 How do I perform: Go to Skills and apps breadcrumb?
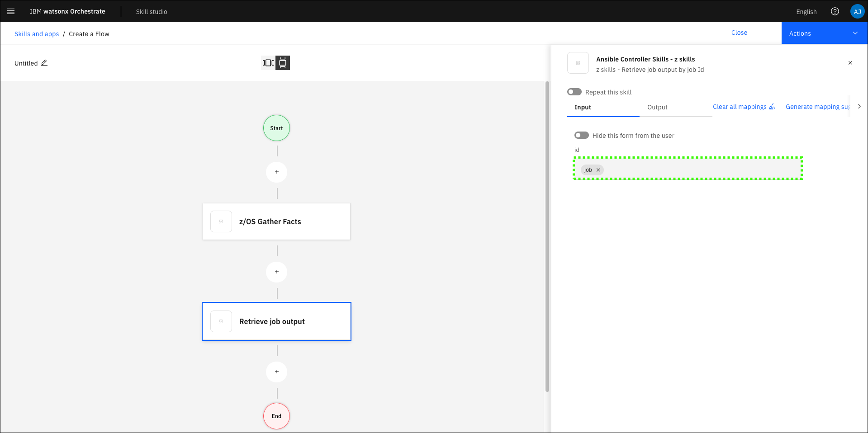coord(37,34)
